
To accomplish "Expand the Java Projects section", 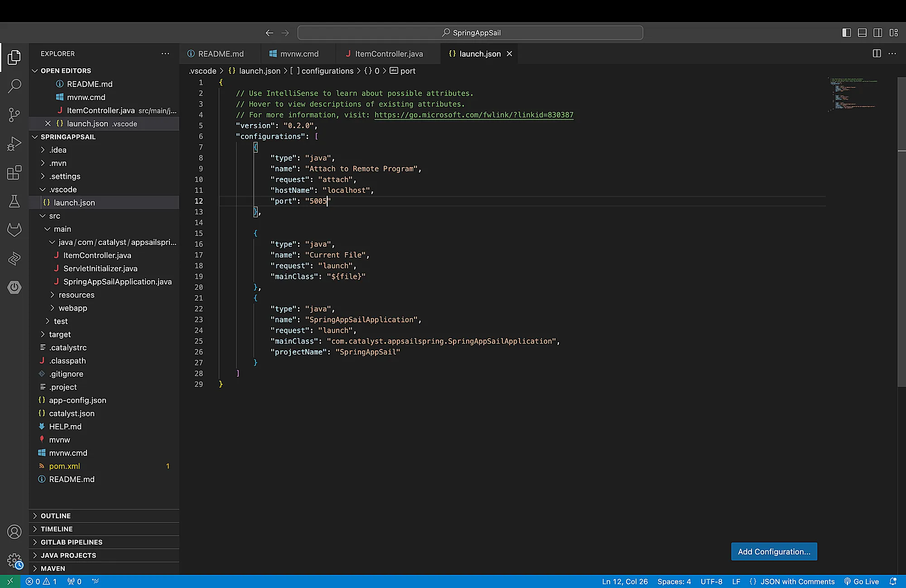I will pyautogui.click(x=104, y=555).
